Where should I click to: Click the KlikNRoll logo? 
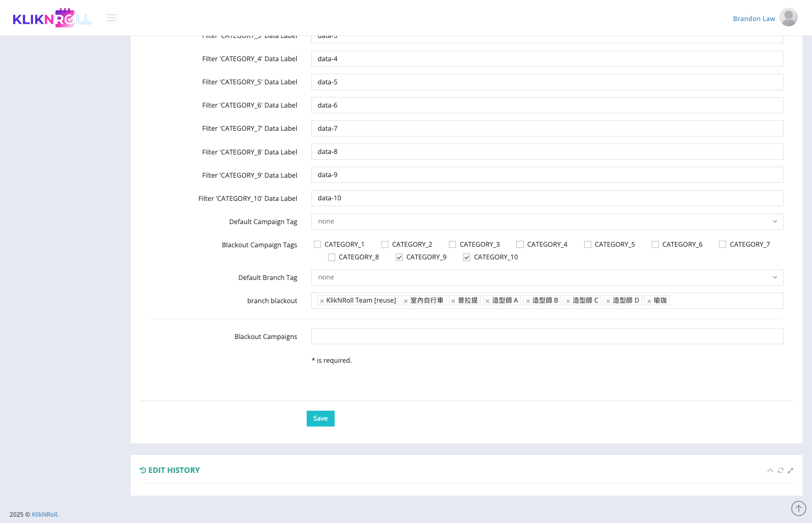pos(52,18)
